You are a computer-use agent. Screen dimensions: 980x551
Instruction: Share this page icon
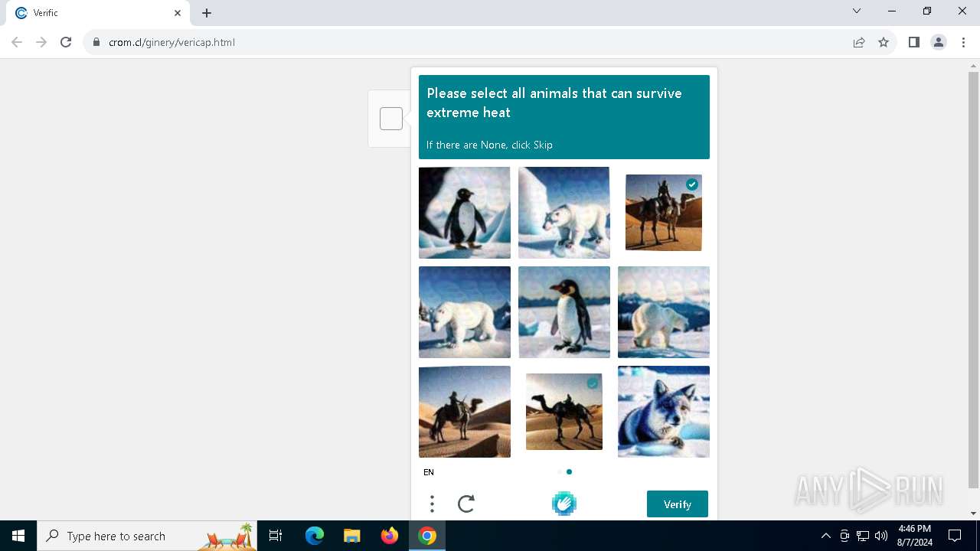pos(859,42)
